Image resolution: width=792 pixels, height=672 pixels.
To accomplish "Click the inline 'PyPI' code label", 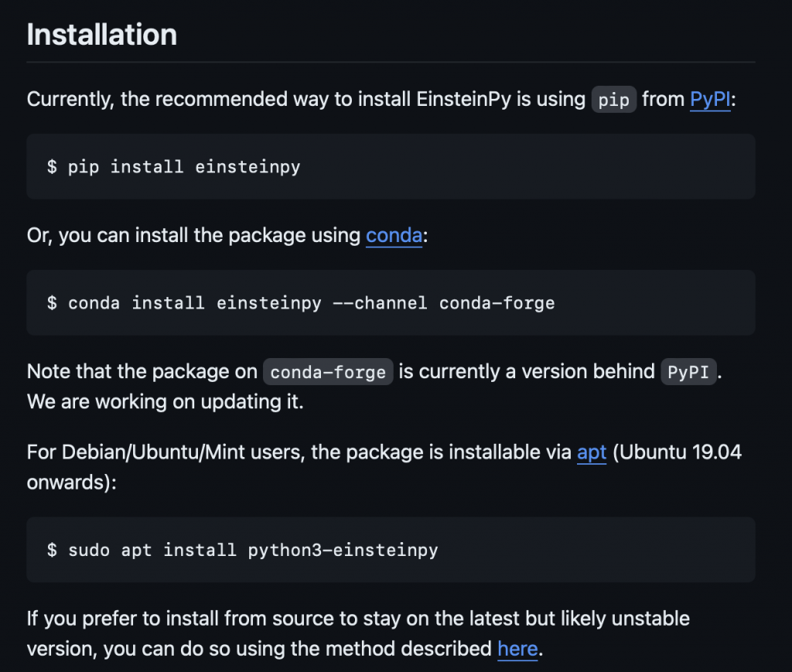I will (688, 372).
